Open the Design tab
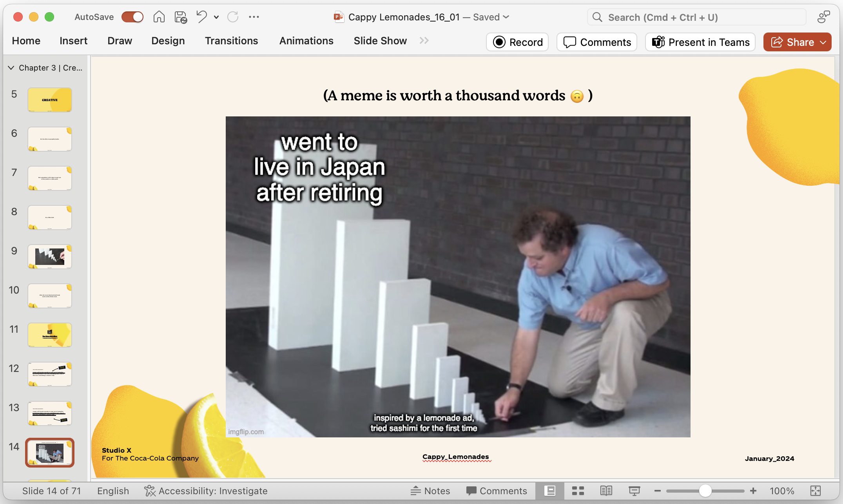The image size is (843, 504). coord(168,41)
